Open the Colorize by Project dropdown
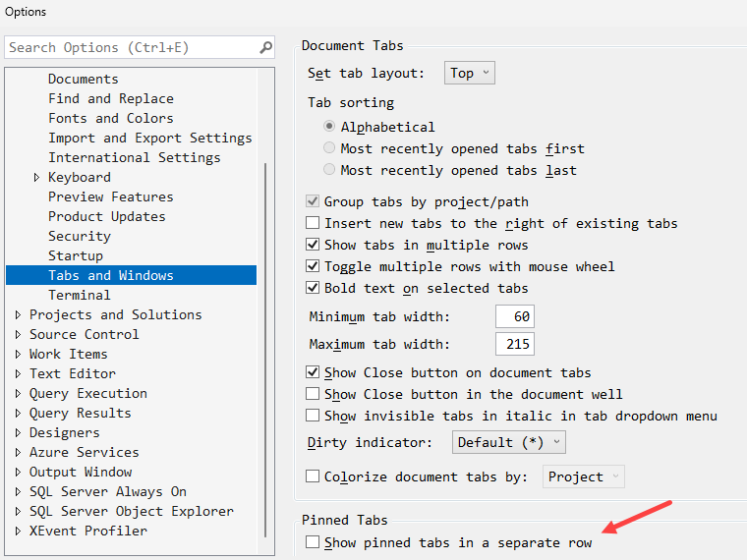Image resolution: width=747 pixels, height=560 pixels. pos(583,476)
